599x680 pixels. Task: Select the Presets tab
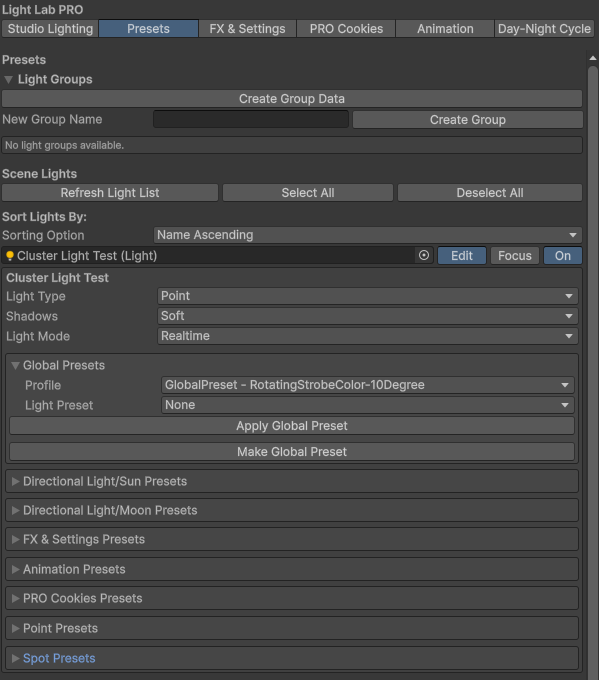[148, 29]
